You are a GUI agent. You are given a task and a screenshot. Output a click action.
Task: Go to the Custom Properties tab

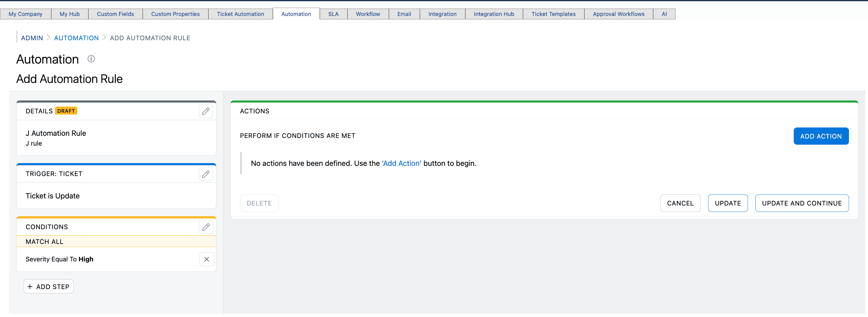tap(175, 14)
